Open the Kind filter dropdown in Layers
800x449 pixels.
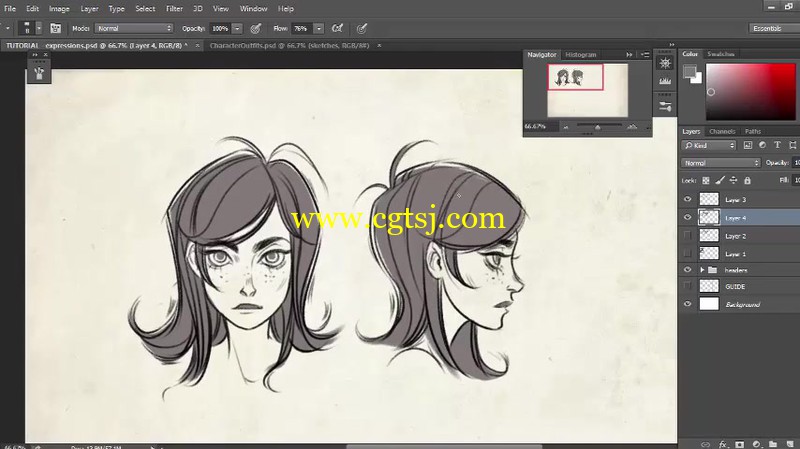tap(709, 145)
